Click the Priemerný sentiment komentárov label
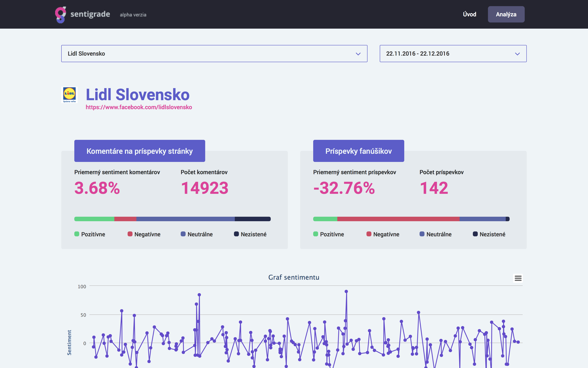Screen dimensions: 588x368 coord(117,172)
